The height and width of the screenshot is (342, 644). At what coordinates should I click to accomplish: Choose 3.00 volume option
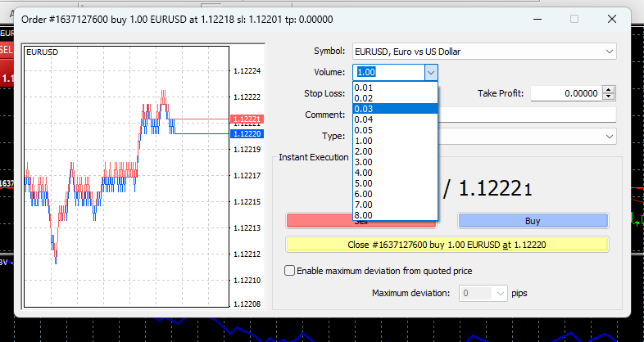pyautogui.click(x=395, y=162)
